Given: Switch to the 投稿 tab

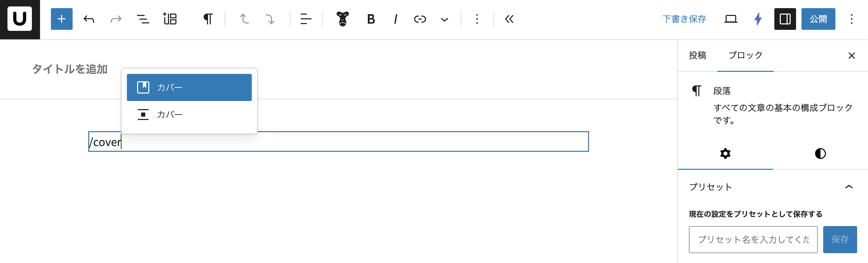Looking at the screenshot, I should click(697, 55).
